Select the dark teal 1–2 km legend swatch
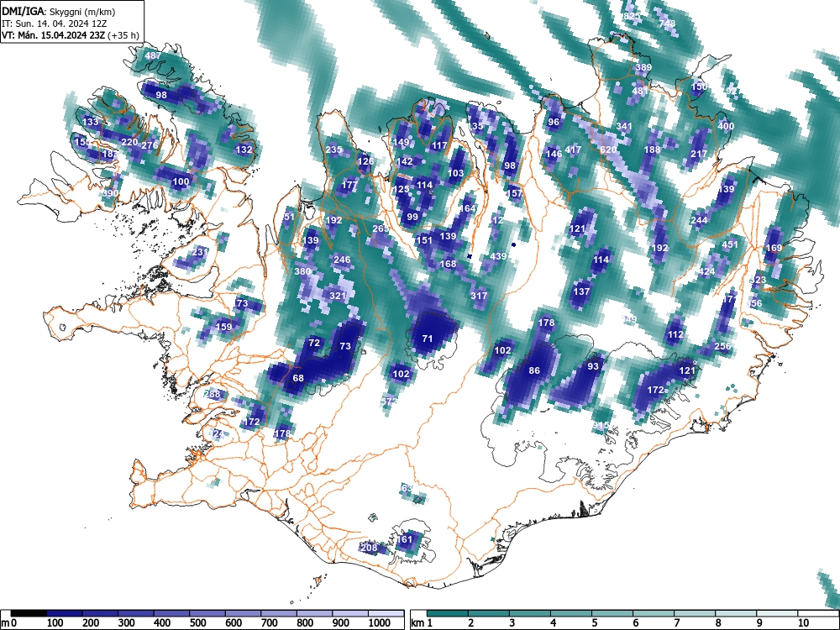The width and height of the screenshot is (840, 630). pyautogui.click(x=448, y=613)
